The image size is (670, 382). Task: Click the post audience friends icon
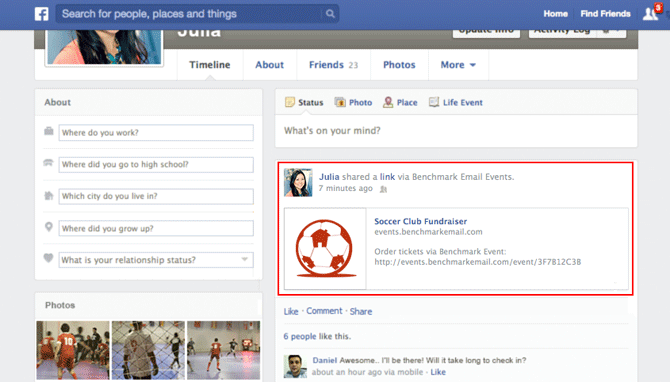(x=383, y=189)
